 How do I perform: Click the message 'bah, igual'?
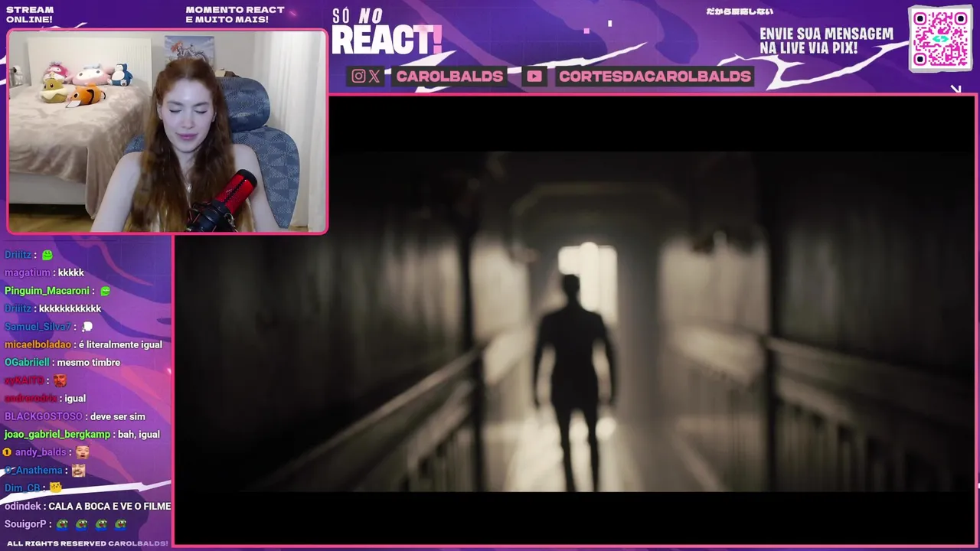[139, 434]
